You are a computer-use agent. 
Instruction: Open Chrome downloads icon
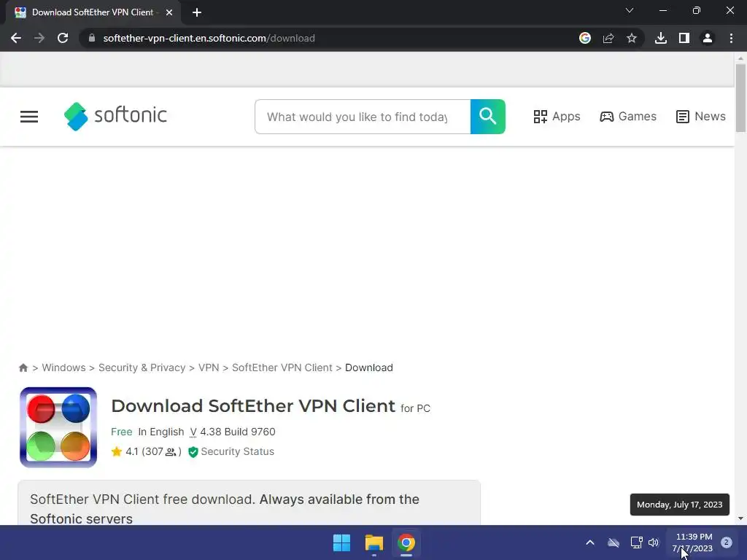(661, 38)
